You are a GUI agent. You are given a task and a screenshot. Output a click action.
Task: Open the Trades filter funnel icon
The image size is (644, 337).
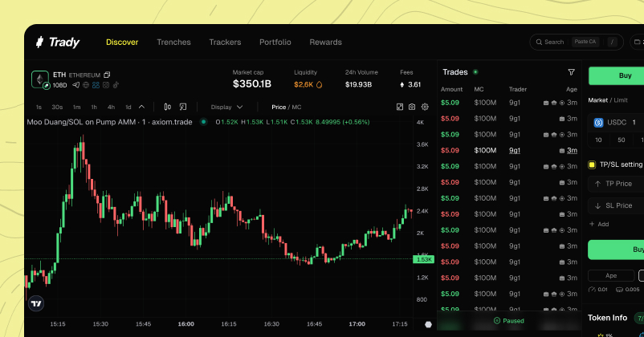click(x=571, y=72)
